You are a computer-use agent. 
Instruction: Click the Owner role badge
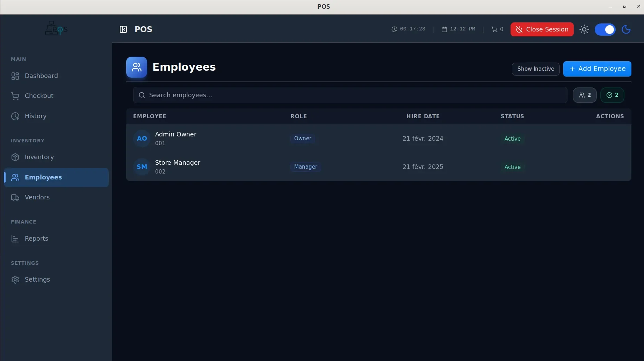pyautogui.click(x=303, y=139)
